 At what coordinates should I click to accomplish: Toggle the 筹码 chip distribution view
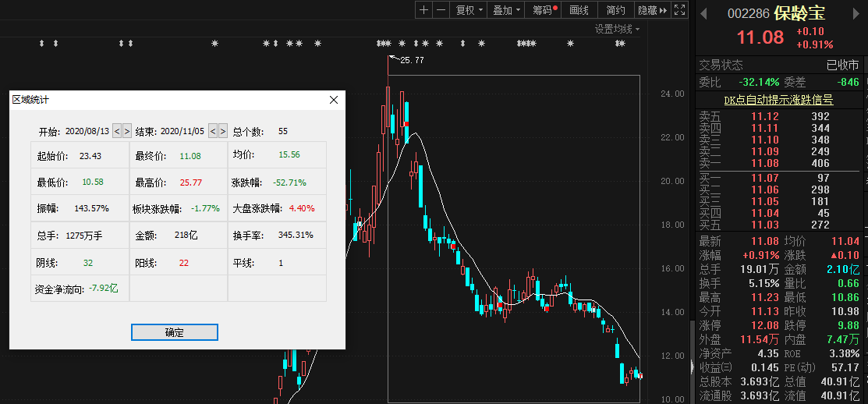[545, 10]
